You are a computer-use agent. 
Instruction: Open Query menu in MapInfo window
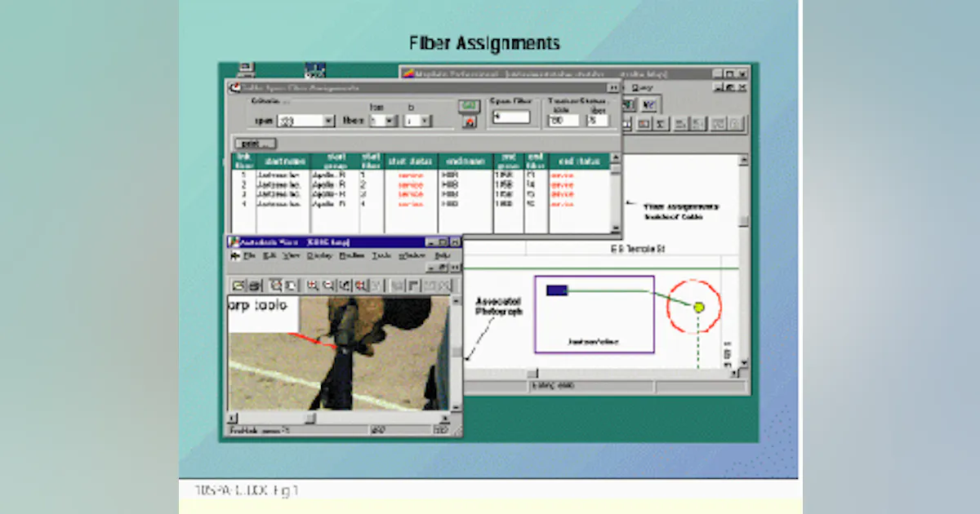[x=643, y=86]
